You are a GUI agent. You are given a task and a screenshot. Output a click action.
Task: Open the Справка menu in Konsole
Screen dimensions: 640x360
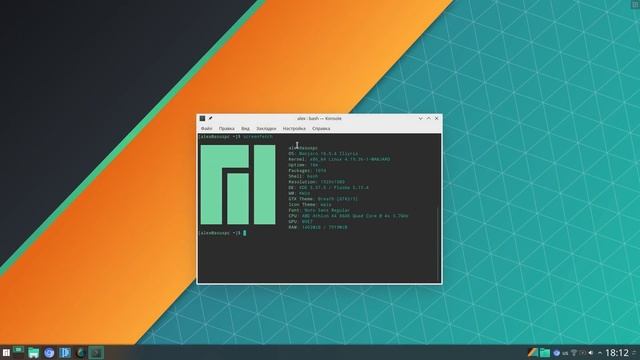pyautogui.click(x=321, y=129)
